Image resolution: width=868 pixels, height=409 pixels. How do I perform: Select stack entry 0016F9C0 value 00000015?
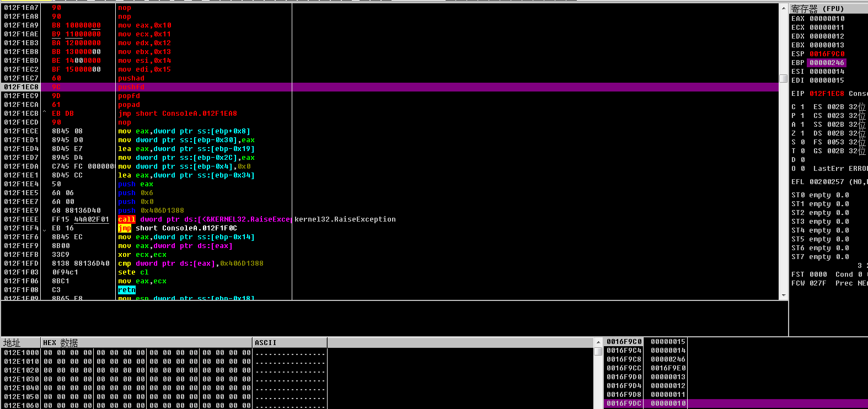646,342
